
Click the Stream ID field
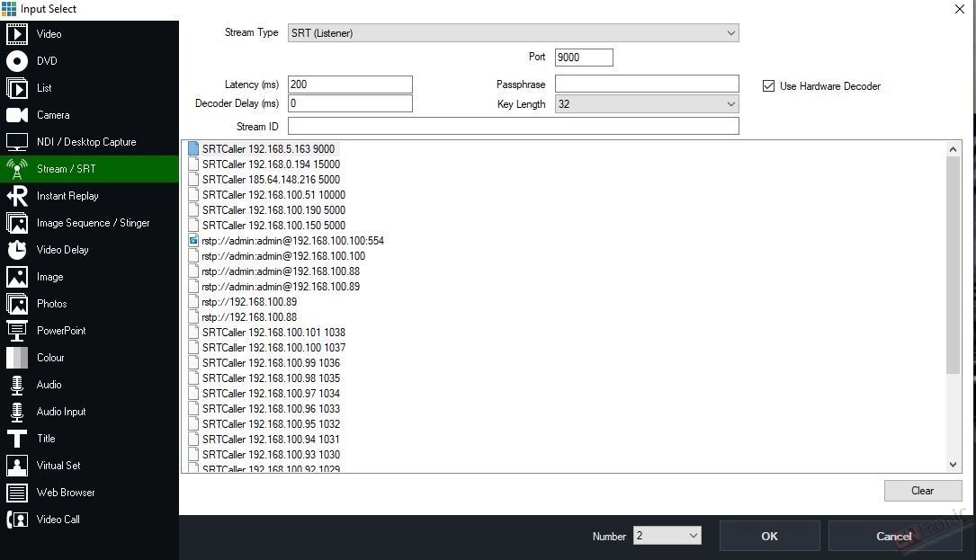(513, 127)
